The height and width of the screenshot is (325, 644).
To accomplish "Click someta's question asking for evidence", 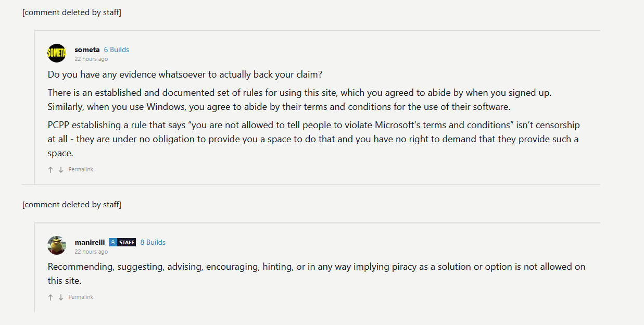I will coord(185,74).
